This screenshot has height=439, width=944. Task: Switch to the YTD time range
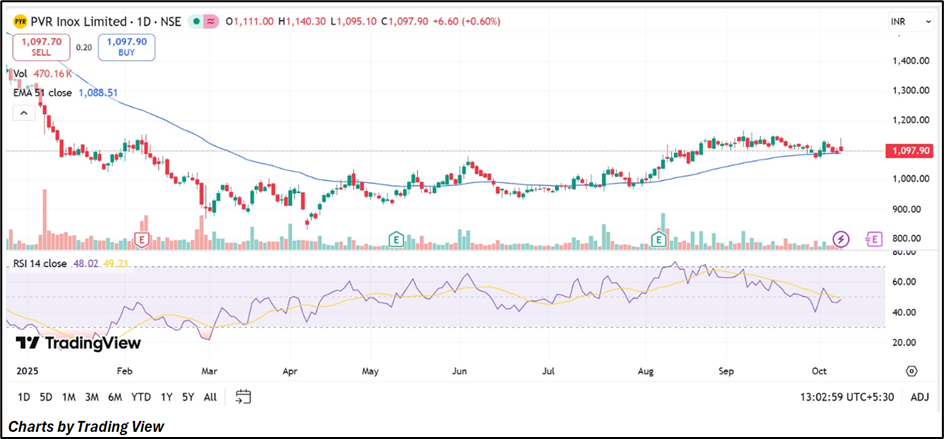141,397
